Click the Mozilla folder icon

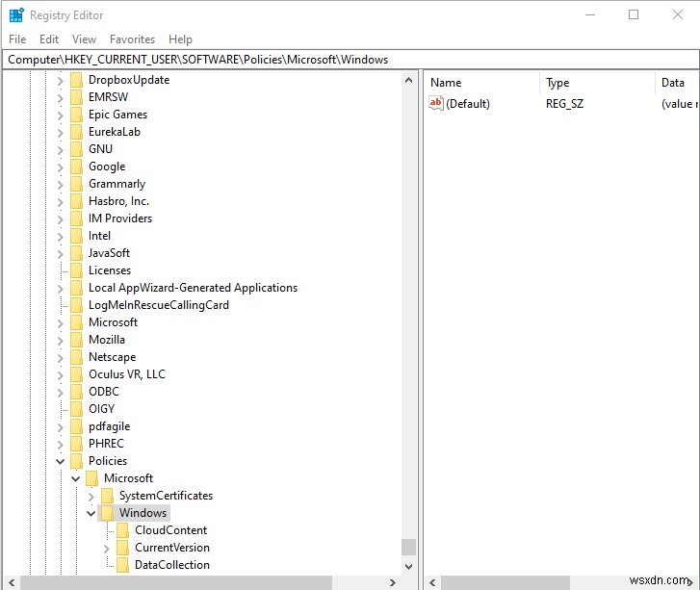pos(77,340)
